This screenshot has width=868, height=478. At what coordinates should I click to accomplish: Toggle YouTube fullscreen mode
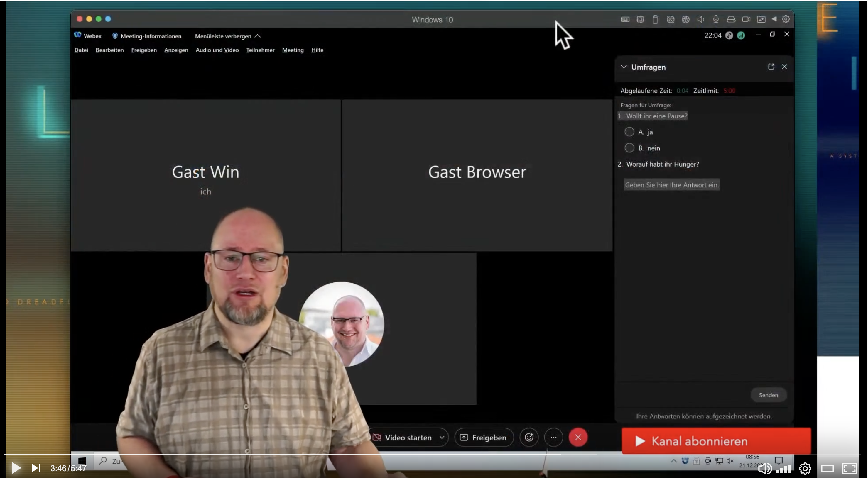pos(849,468)
